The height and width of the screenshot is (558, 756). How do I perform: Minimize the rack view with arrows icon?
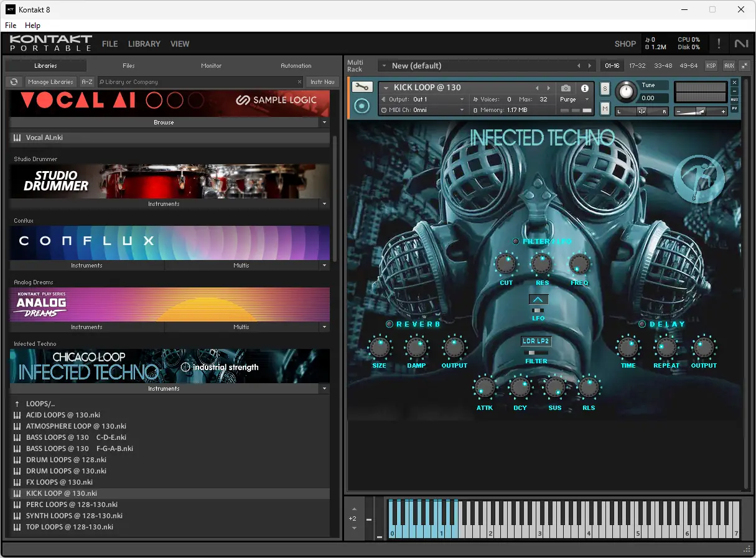click(x=744, y=66)
